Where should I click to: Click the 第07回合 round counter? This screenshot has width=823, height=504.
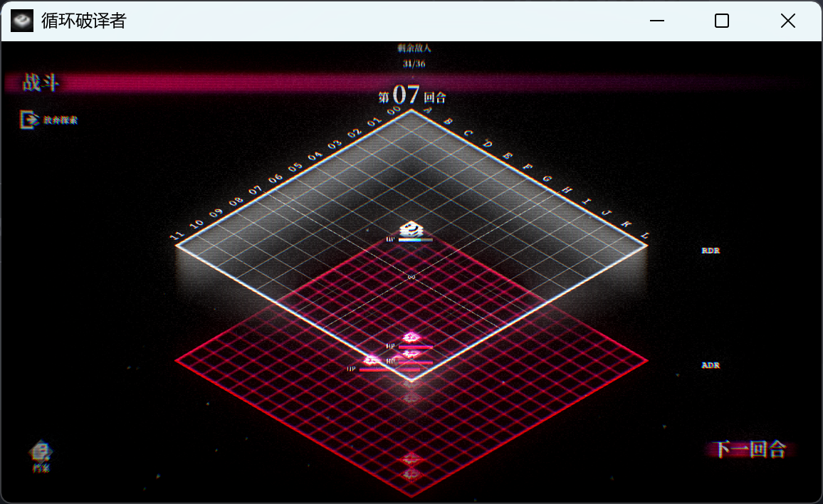click(x=411, y=95)
